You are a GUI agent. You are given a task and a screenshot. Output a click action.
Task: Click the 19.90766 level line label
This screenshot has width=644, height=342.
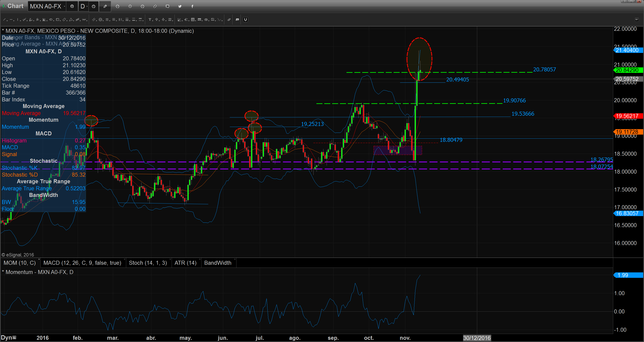514,101
